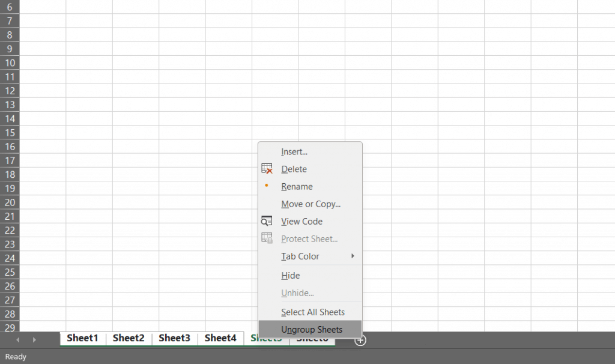Viewport: 615px width, 364px height.
Task: Hide the selected sheets via Hide
Action: click(x=290, y=276)
